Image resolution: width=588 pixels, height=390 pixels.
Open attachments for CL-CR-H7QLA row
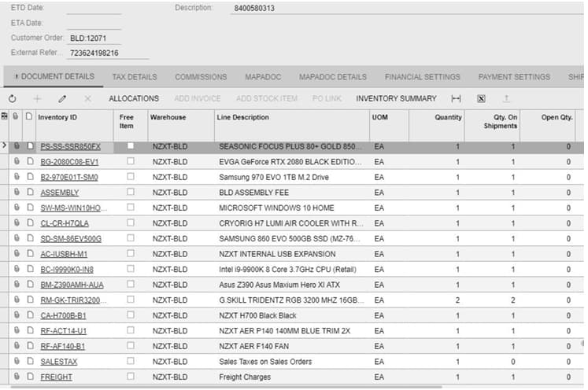17,223
